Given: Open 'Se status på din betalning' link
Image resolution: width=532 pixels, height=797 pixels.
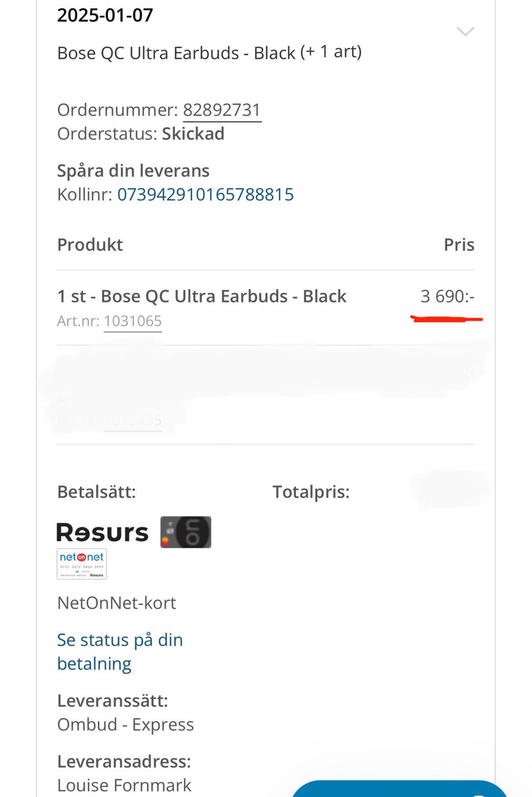Looking at the screenshot, I should pos(120,652).
